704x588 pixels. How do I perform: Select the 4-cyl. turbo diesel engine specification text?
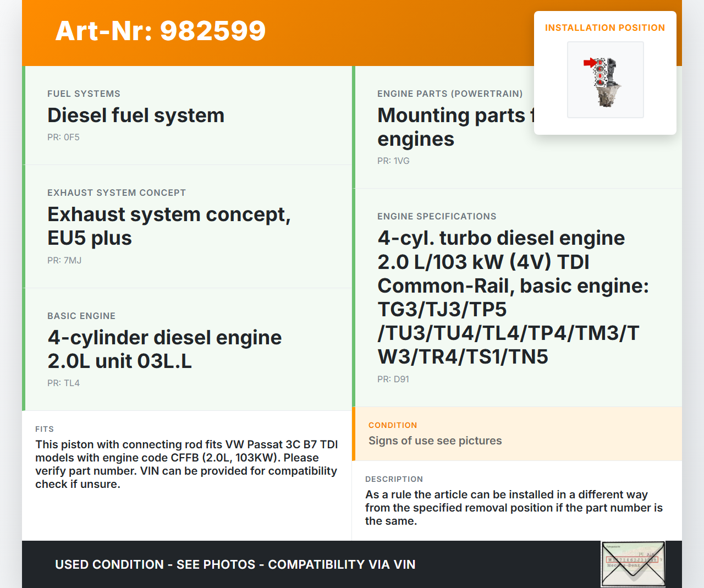513,297
